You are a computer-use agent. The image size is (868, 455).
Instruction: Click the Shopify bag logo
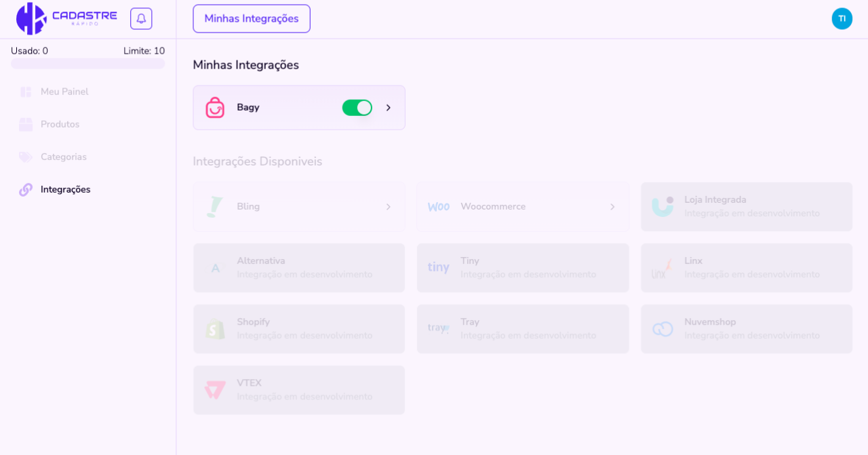coord(215,329)
